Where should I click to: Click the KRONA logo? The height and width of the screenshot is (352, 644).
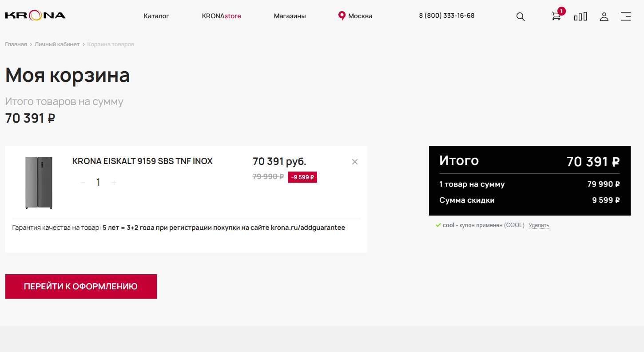tap(36, 16)
